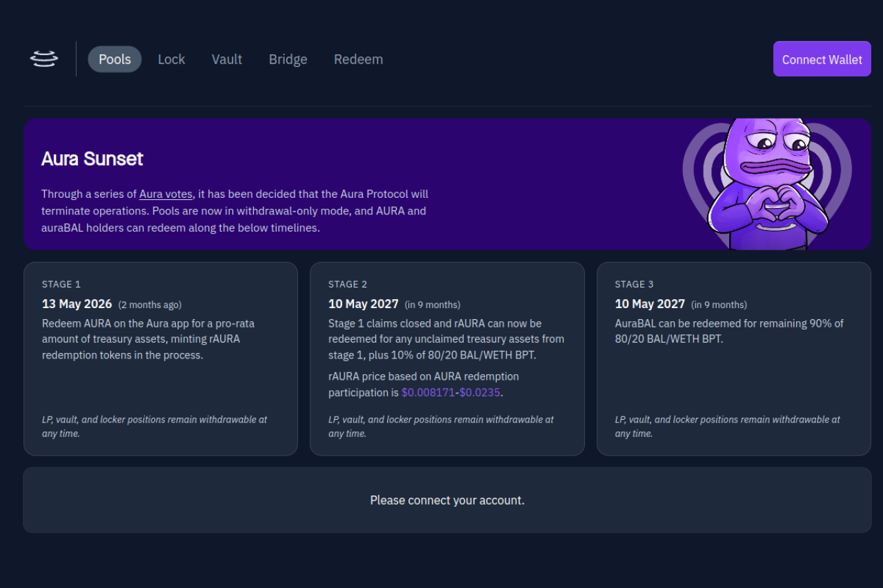Click the Stage 1 withdrawable-at-any-time note
This screenshot has height=588, width=883.
click(155, 427)
